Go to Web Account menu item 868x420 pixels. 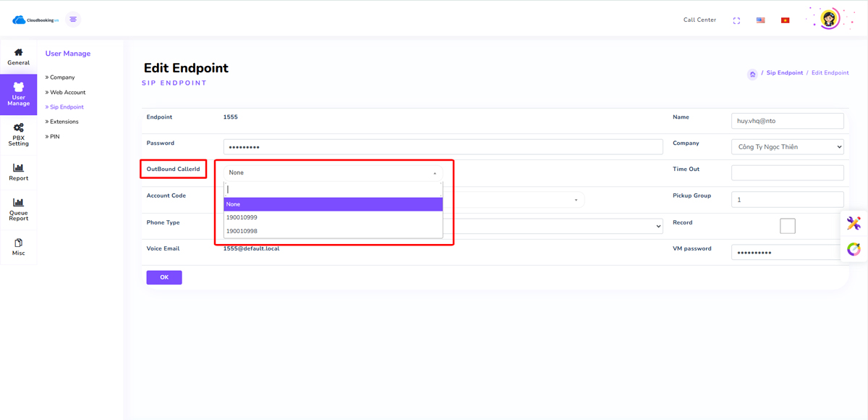tap(66, 93)
